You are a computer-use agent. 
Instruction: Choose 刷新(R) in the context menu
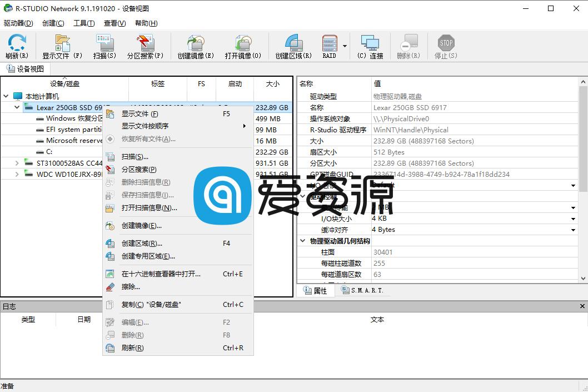(178, 348)
